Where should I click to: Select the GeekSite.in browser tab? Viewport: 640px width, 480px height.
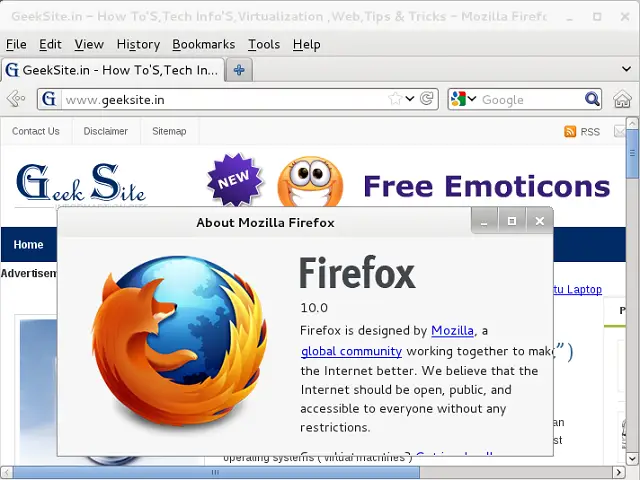[x=113, y=70]
